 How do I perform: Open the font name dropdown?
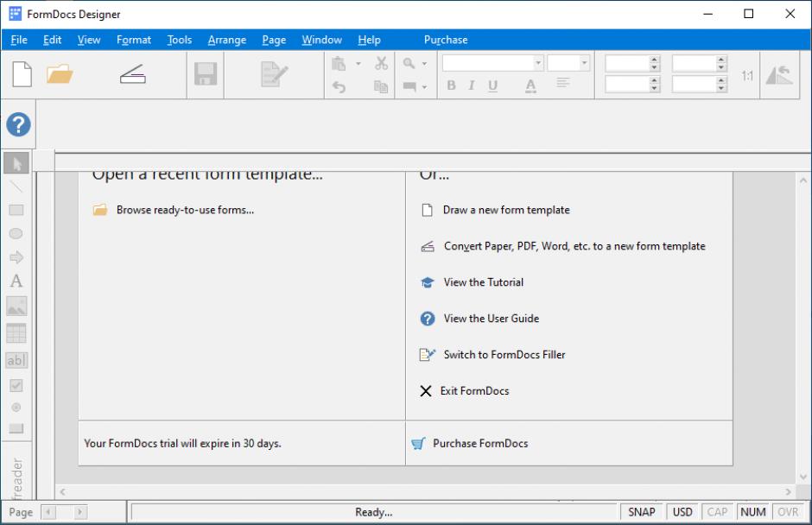point(538,63)
